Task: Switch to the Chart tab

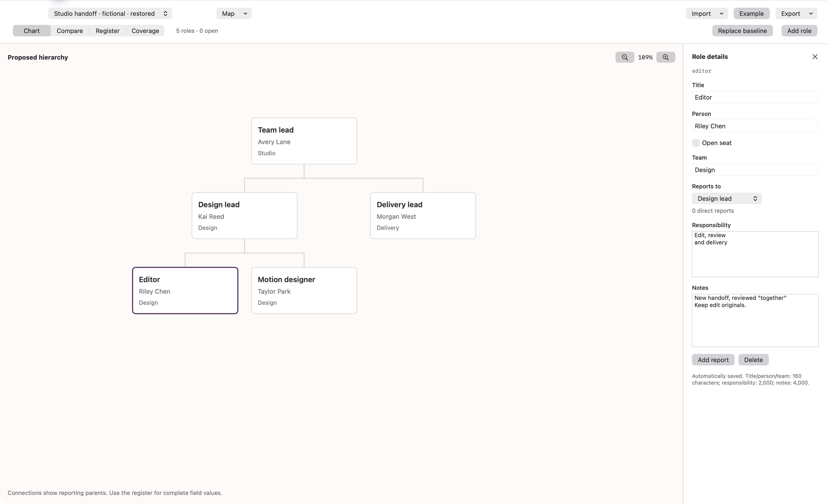Action: 32,31
